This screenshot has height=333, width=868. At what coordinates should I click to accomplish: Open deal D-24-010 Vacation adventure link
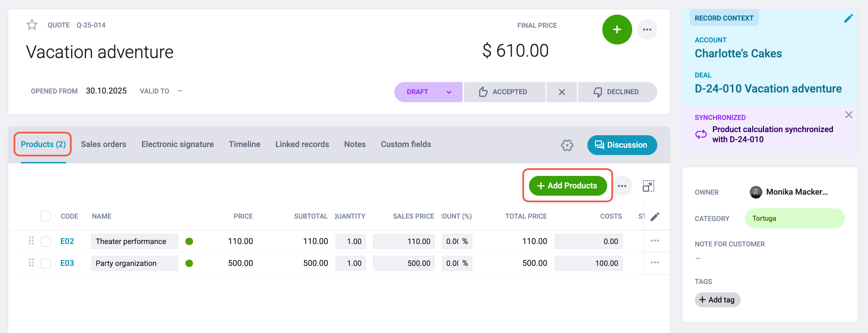pos(768,89)
